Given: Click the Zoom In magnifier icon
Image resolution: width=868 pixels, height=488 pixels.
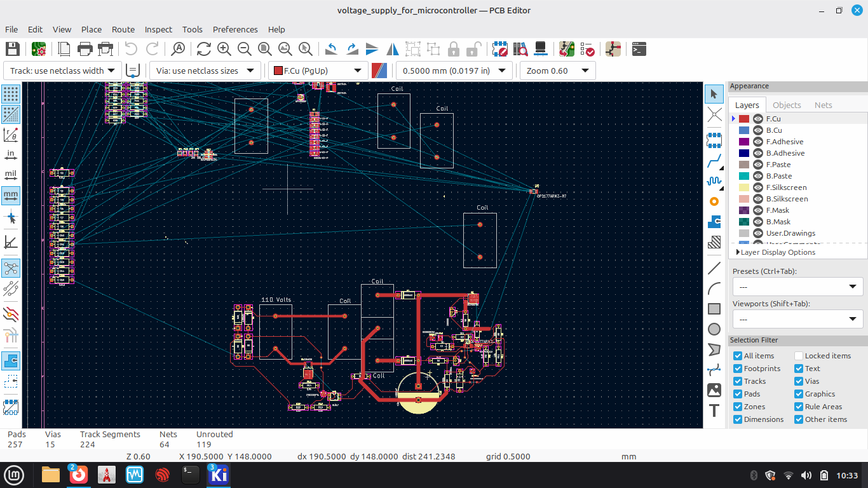Looking at the screenshot, I should 224,49.
